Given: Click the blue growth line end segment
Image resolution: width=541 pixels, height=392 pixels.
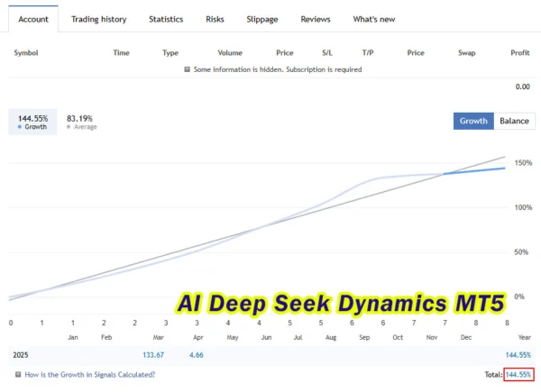Looking at the screenshot, I should (x=474, y=171).
